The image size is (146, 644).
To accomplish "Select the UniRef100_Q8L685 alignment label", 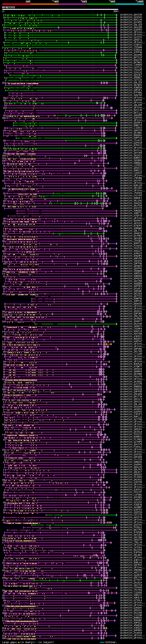I will [x=131, y=105].
